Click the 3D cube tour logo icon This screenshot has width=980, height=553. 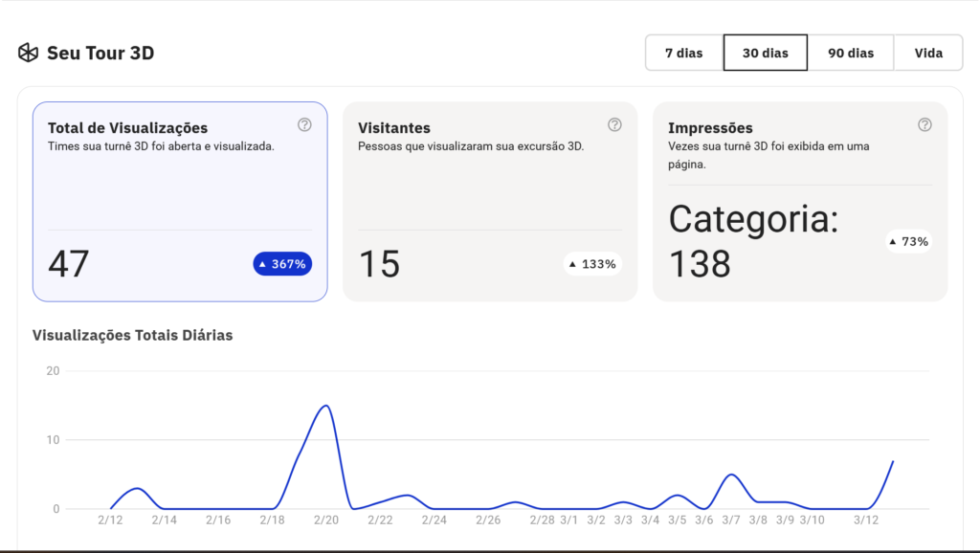(x=28, y=53)
